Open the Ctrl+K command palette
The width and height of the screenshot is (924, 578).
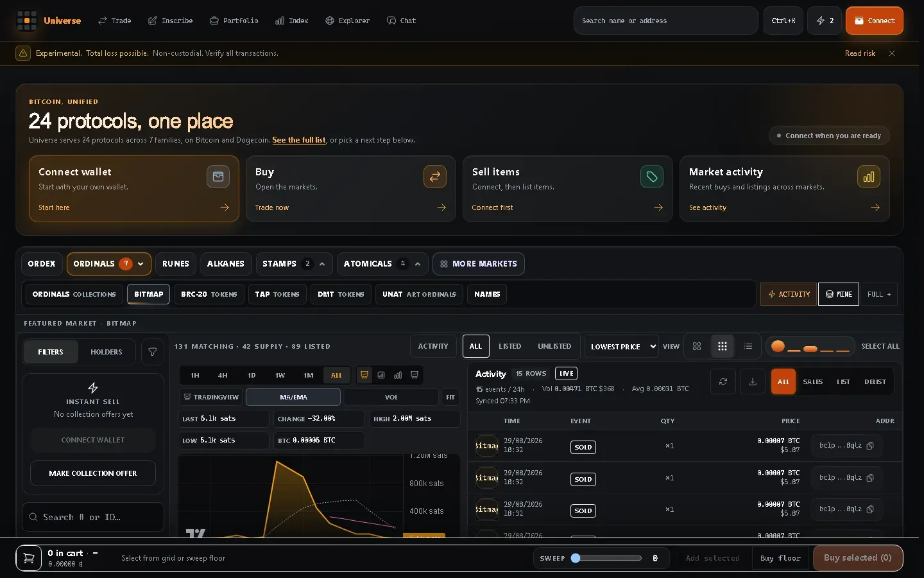point(783,21)
